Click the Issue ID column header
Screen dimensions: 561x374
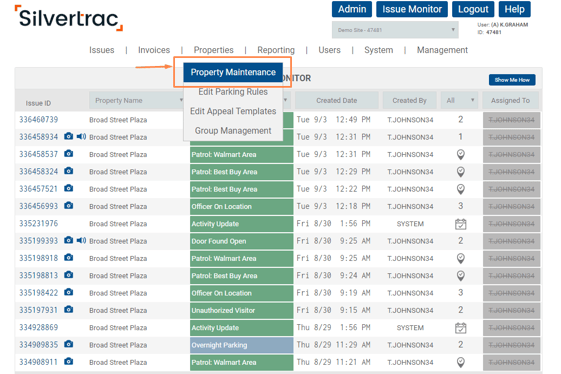[x=38, y=103]
